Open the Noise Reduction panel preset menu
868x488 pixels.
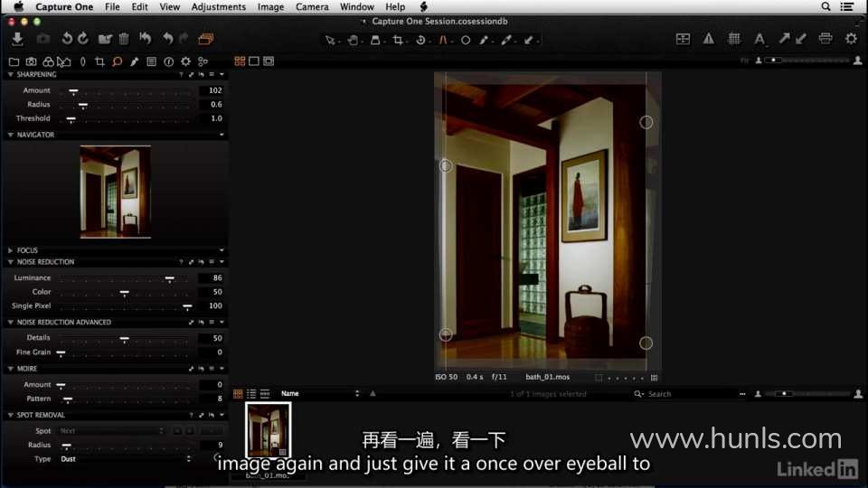tap(212, 262)
